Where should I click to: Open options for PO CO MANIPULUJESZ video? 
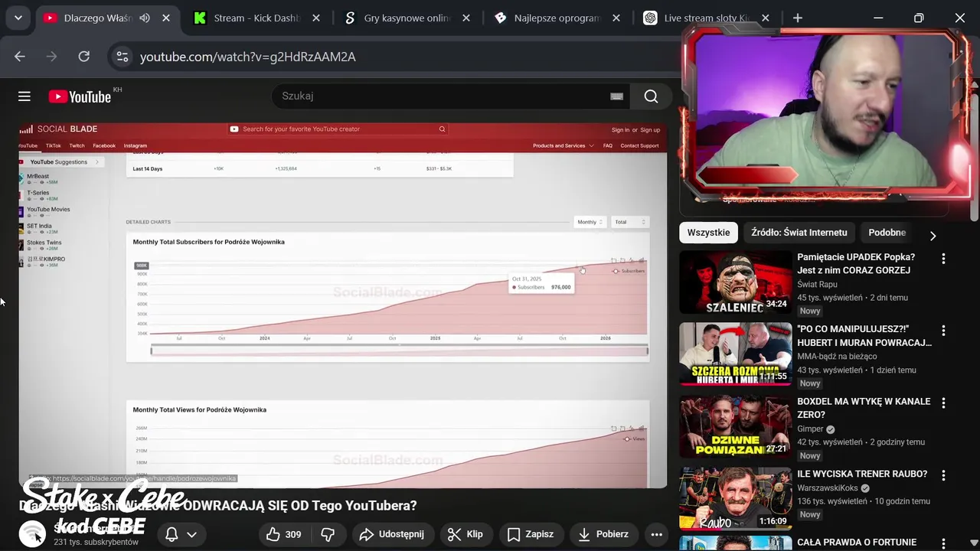click(943, 331)
